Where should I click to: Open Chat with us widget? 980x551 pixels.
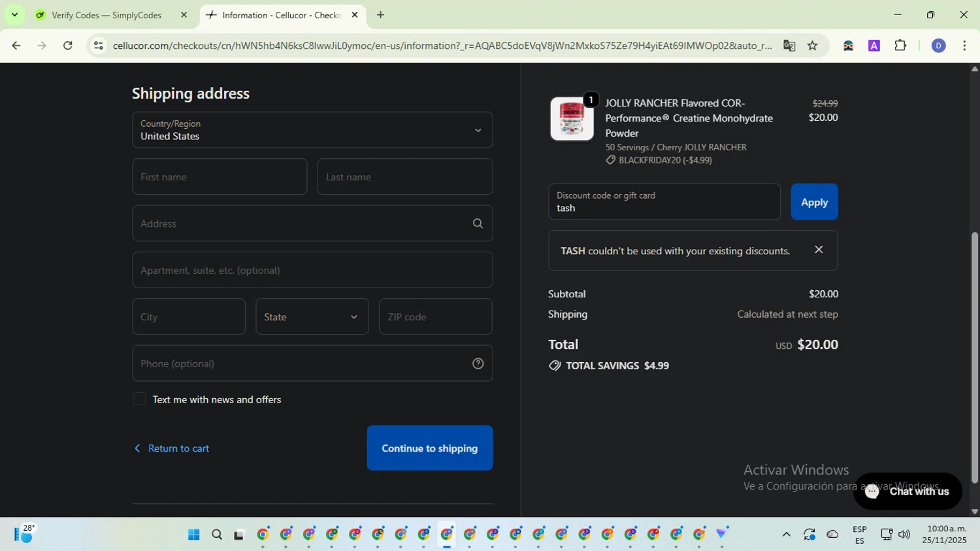(907, 491)
